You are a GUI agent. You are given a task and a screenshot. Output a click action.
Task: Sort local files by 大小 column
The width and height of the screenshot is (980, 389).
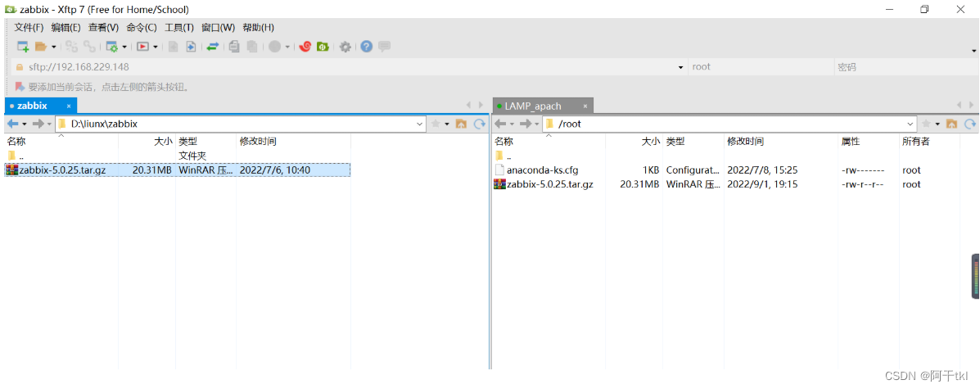(x=147, y=142)
